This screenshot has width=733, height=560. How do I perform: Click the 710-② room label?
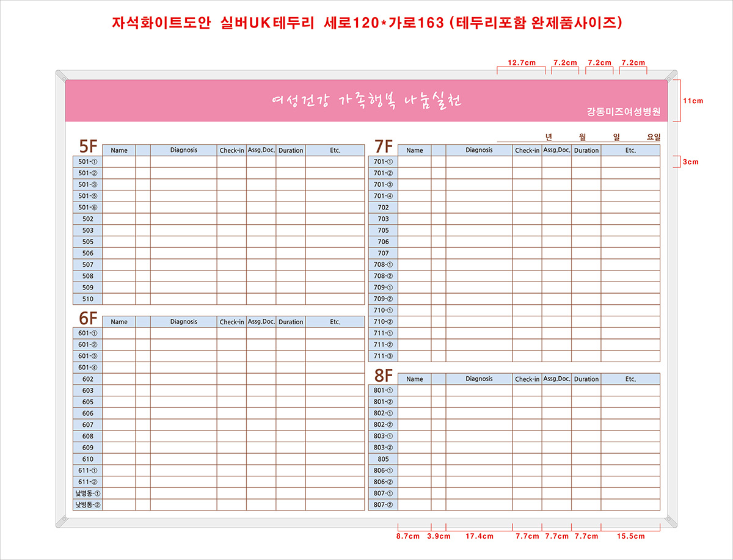(383, 322)
